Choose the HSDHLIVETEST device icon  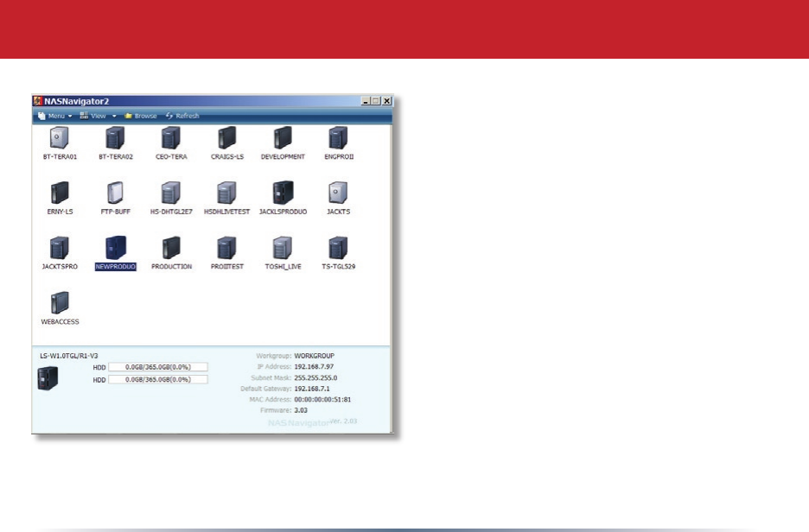[226, 193]
